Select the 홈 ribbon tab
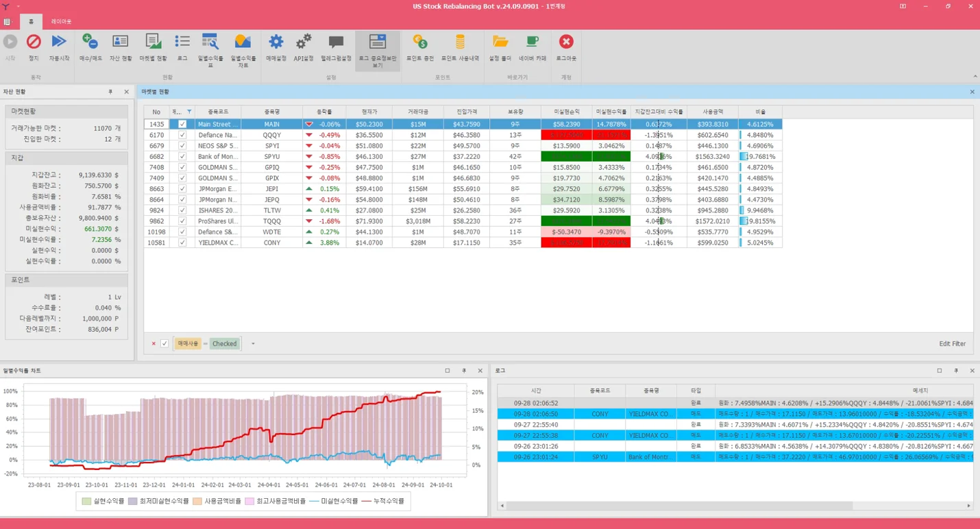 coord(31,21)
